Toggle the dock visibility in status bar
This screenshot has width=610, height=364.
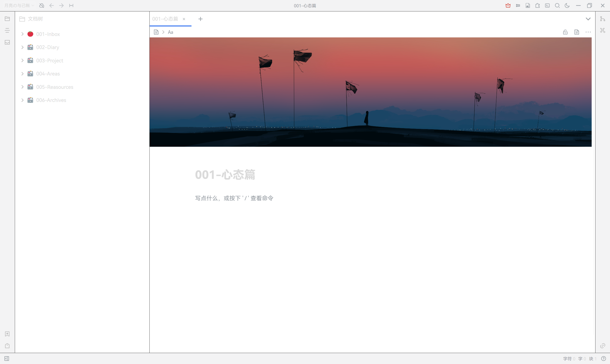(7, 358)
